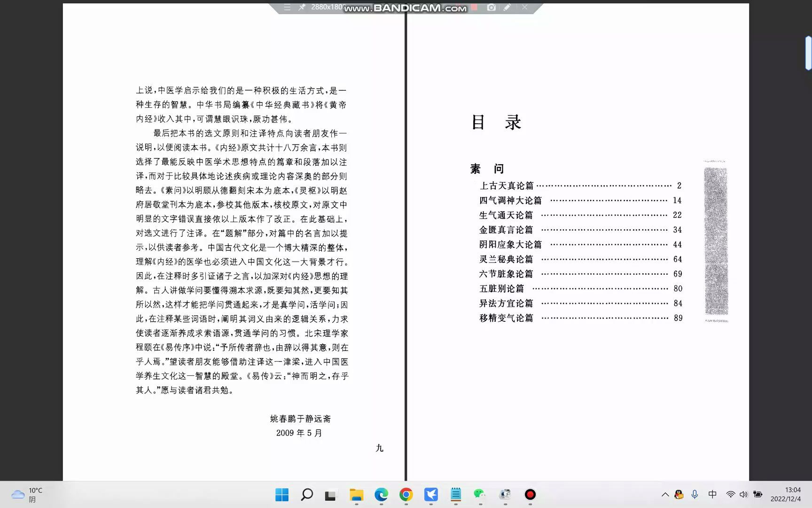
Task: Switch the Chinese input method indicator
Action: pyautogui.click(x=712, y=494)
